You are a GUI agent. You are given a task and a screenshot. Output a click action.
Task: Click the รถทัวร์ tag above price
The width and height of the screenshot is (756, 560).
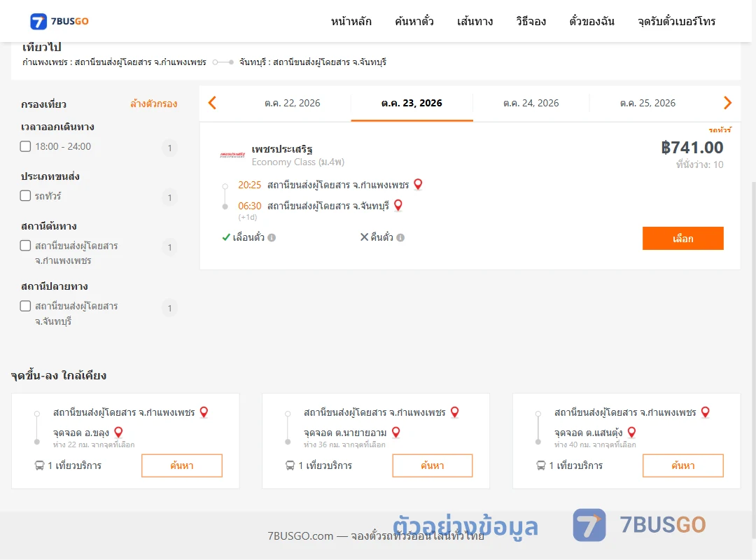point(720,129)
